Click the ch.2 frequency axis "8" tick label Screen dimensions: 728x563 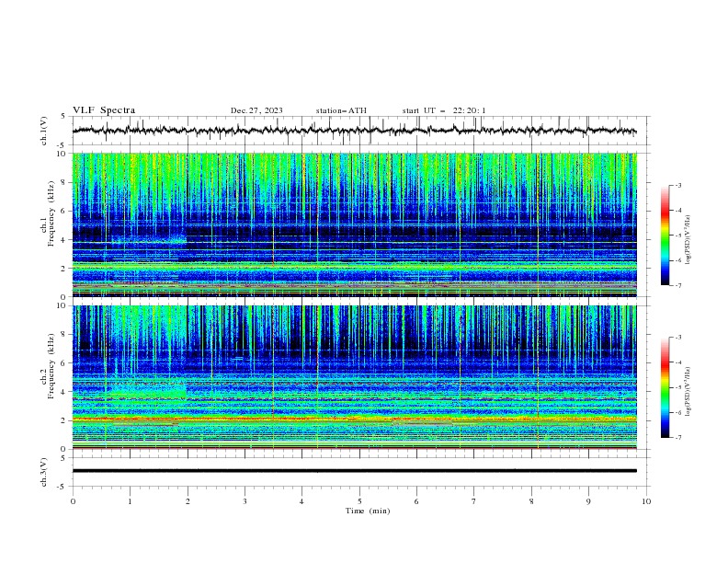(64, 335)
